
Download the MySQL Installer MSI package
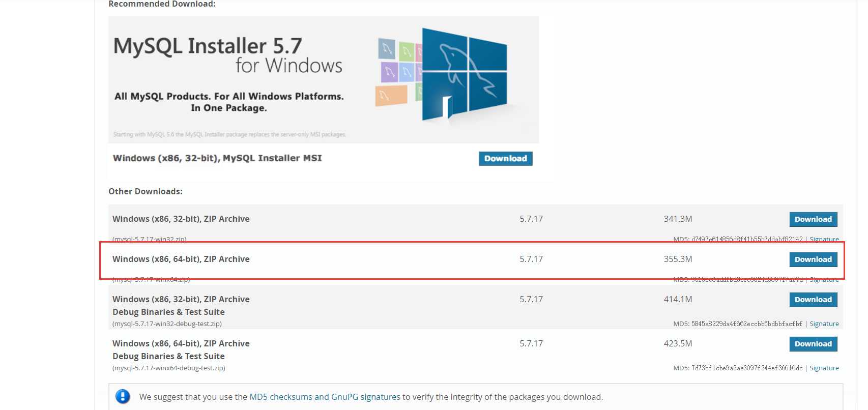(505, 159)
